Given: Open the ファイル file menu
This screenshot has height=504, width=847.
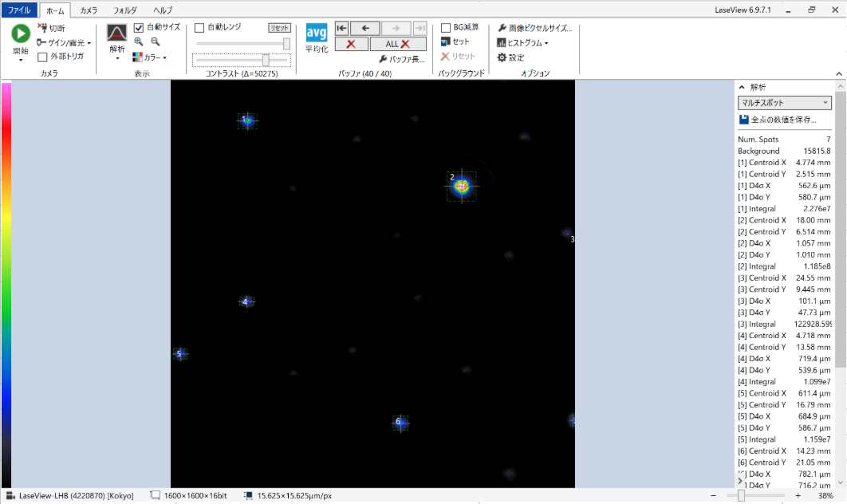Looking at the screenshot, I should point(19,10).
